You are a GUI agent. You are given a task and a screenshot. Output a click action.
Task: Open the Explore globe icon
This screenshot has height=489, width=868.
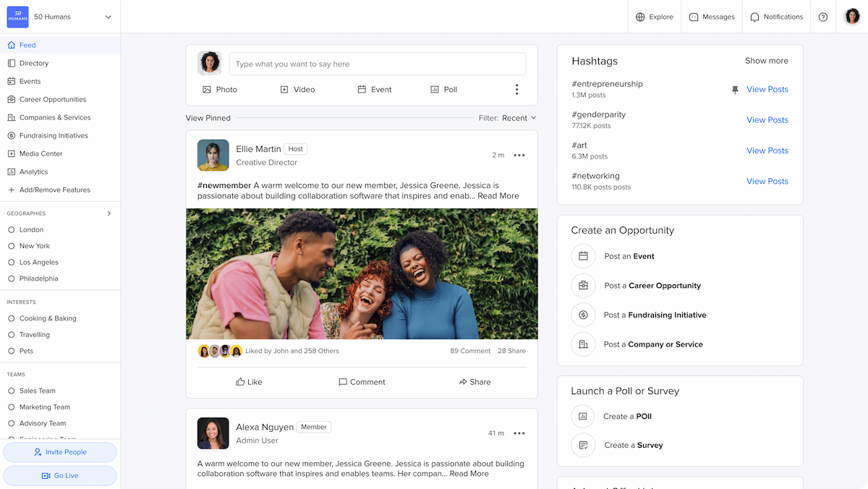(x=640, y=17)
